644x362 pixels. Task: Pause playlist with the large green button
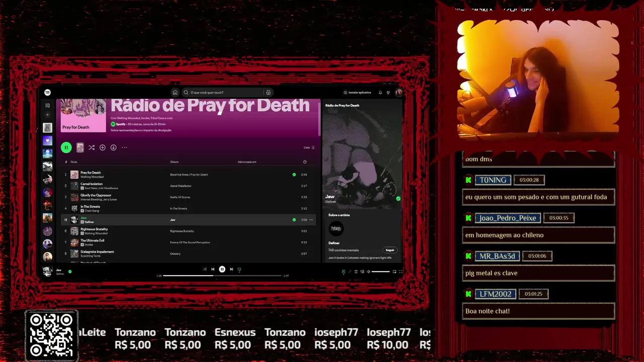(66, 147)
